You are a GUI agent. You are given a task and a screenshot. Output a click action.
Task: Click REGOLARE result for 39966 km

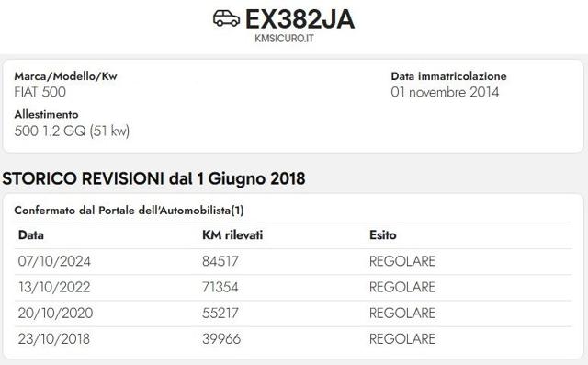[x=402, y=339]
